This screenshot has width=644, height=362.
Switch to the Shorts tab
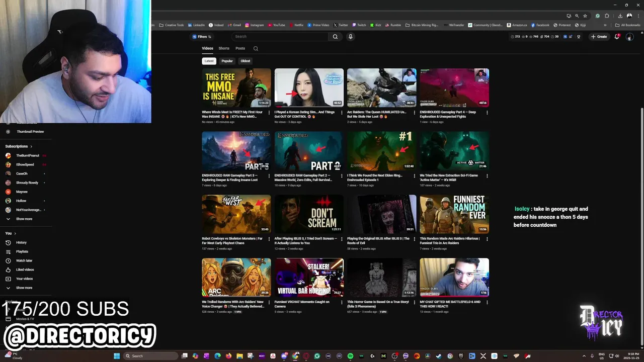pos(224,48)
